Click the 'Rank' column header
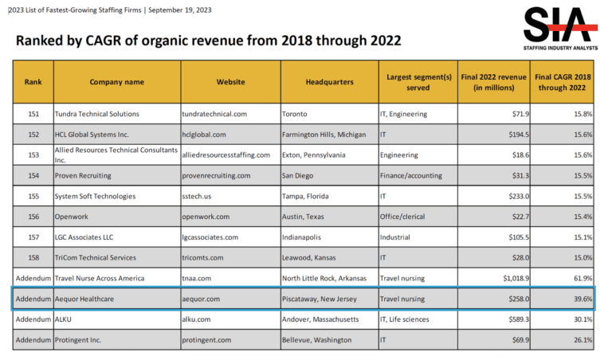Screen dimensions: 612x364 33,82
